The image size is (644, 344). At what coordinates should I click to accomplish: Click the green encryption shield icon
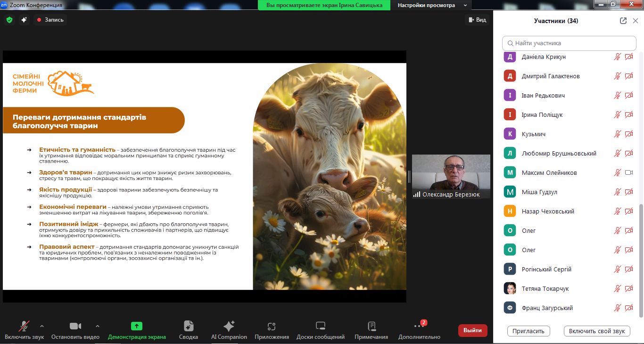9,20
